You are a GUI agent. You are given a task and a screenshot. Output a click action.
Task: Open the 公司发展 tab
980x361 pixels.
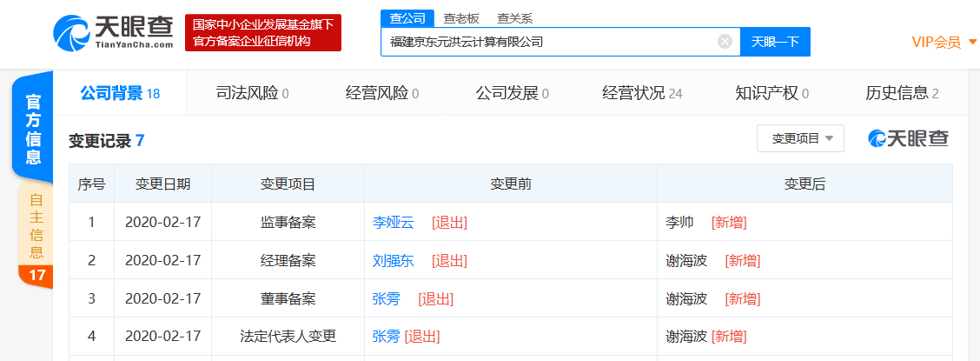pyautogui.click(x=512, y=94)
